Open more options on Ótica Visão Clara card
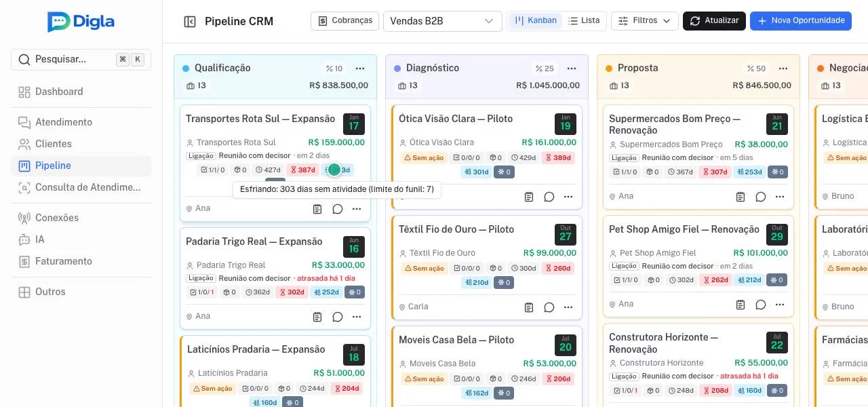 click(x=568, y=197)
